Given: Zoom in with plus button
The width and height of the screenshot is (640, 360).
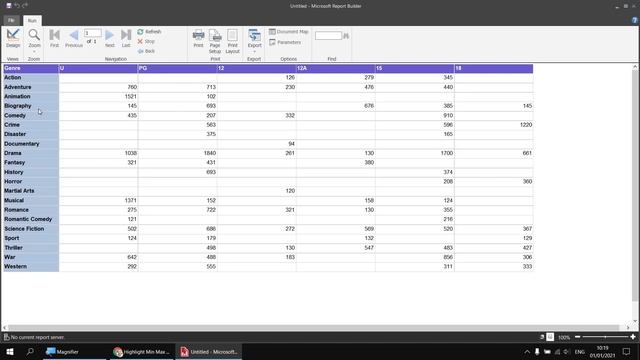Looking at the screenshot, I should (633, 337).
